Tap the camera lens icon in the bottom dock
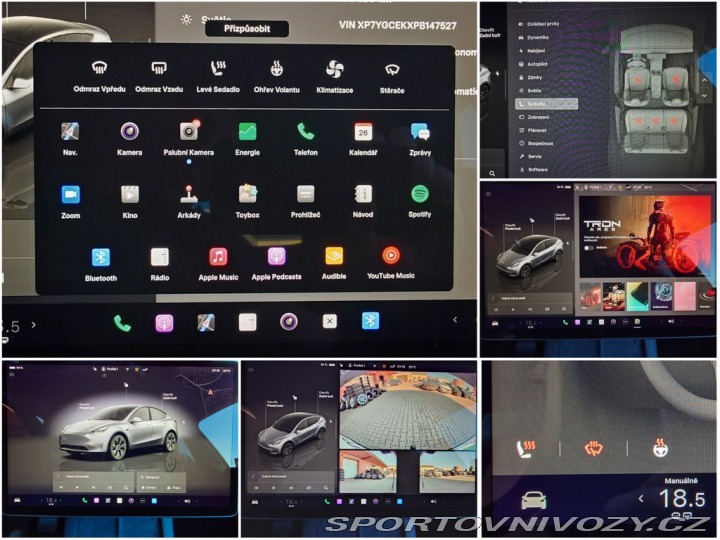720x540 pixels. pyautogui.click(x=289, y=322)
